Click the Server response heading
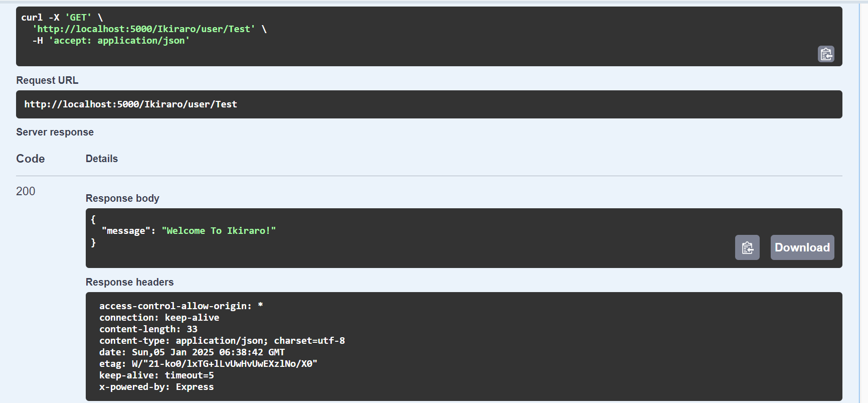The height and width of the screenshot is (403, 868). point(55,132)
